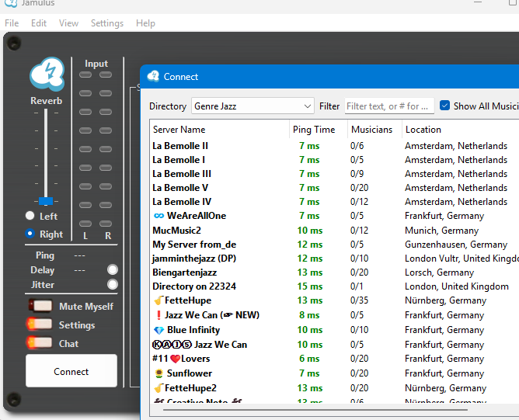
Task: Select the Right reverb channel radio button
Action: [30, 234]
